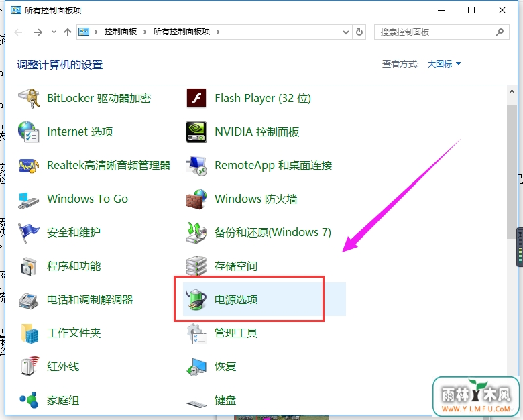Open the NVIDIA 控制面板 link text
523x420 pixels.
tap(257, 132)
